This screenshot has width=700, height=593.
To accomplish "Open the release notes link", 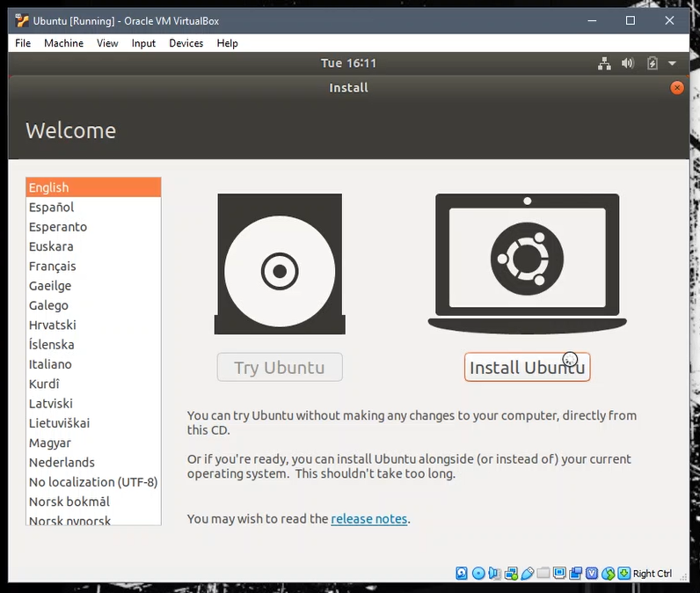I will 368,519.
